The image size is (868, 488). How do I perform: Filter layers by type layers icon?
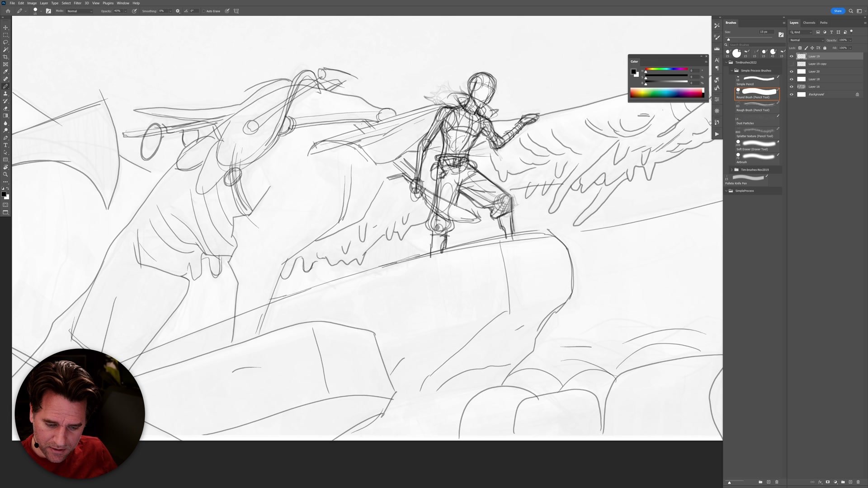point(831,32)
